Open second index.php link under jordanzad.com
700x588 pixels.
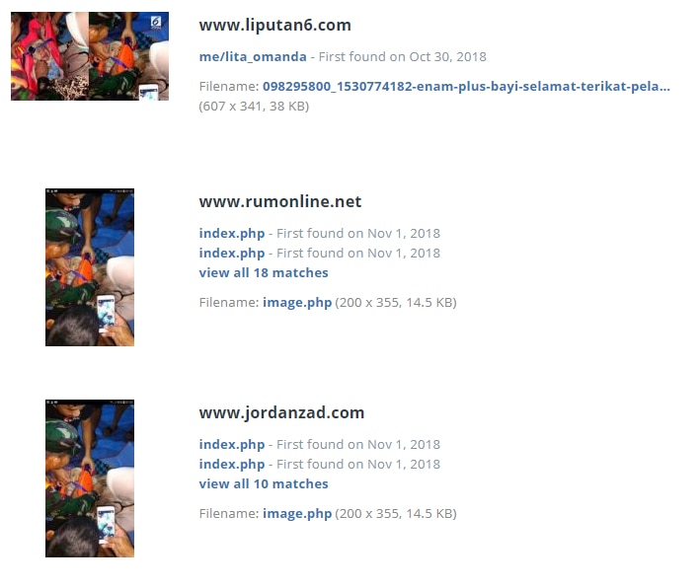232,464
